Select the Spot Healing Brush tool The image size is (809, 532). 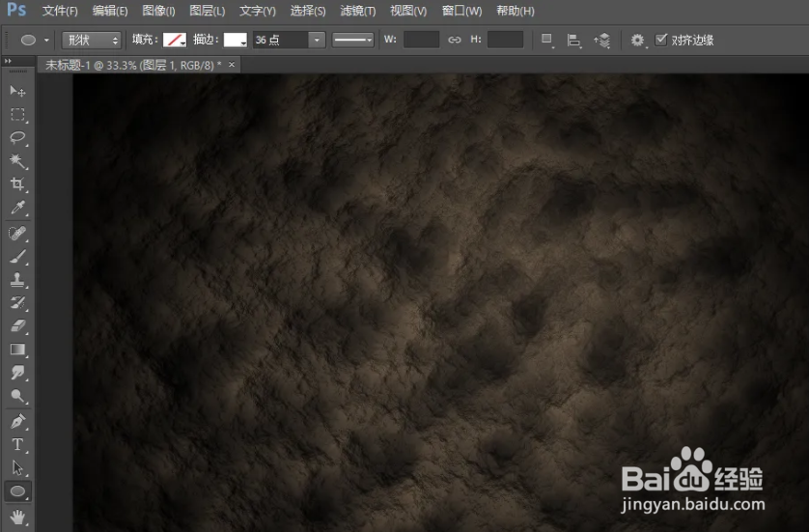click(x=17, y=234)
